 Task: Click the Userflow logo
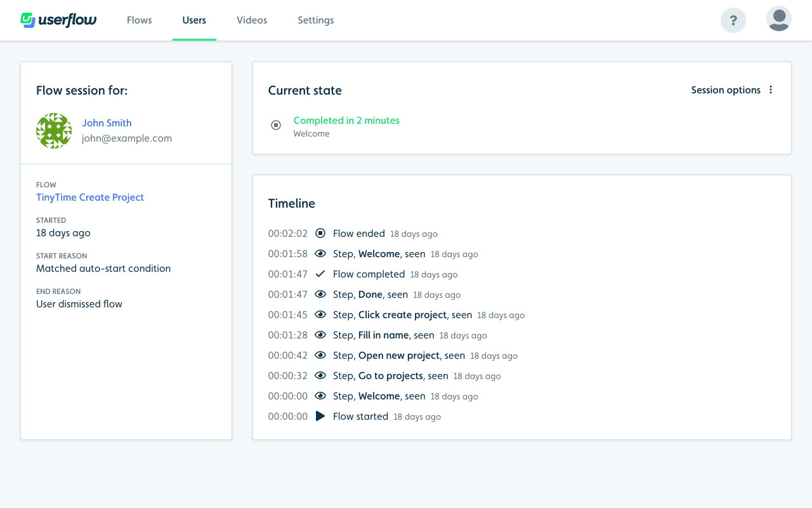58,20
